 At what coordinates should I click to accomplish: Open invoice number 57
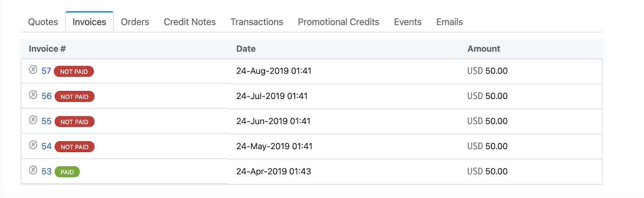(46, 71)
